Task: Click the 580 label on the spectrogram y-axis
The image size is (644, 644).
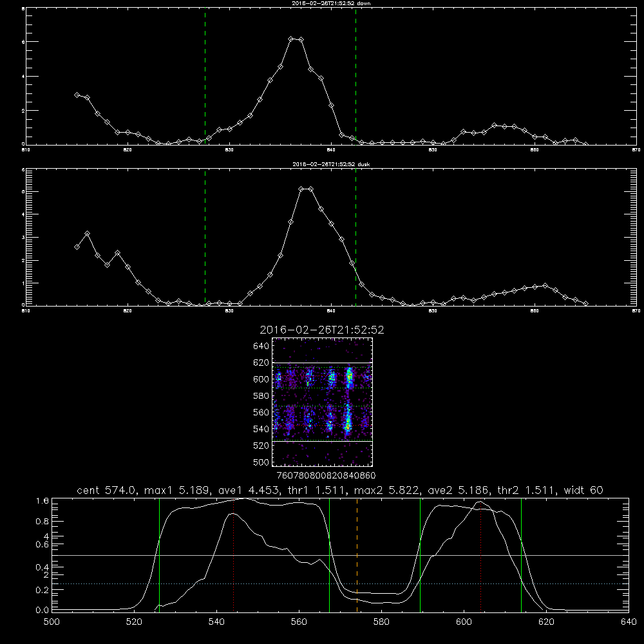Action: click(261, 396)
